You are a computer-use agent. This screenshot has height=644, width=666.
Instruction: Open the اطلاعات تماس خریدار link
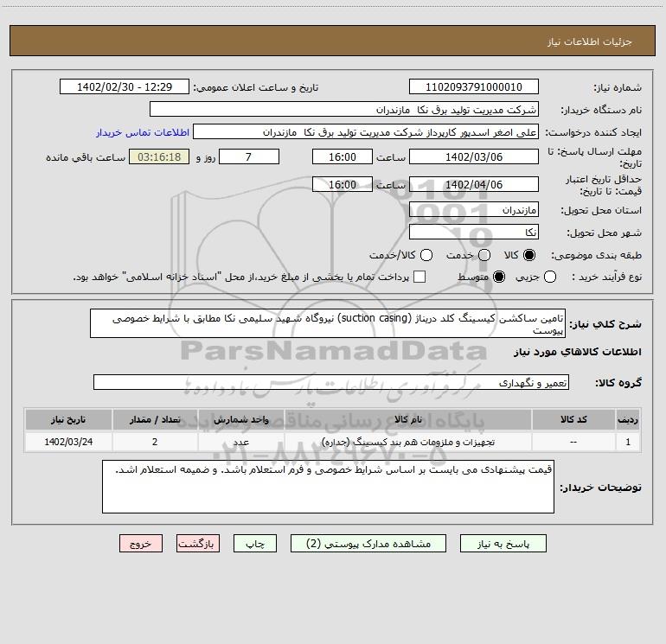tap(143, 132)
